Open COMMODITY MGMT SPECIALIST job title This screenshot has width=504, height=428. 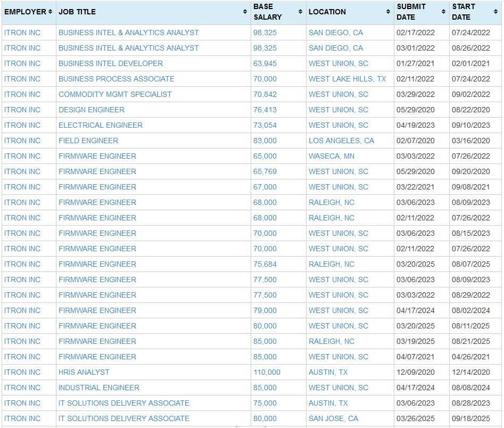point(115,94)
